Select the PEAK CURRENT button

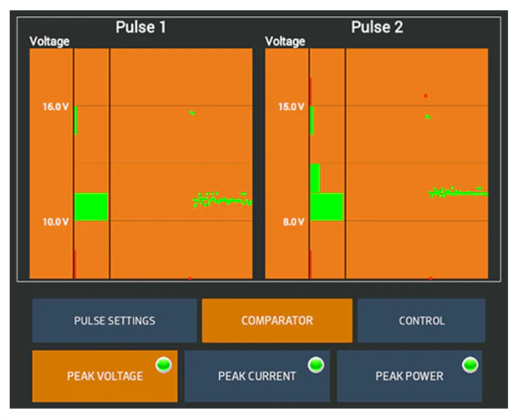(x=257, y=376)
